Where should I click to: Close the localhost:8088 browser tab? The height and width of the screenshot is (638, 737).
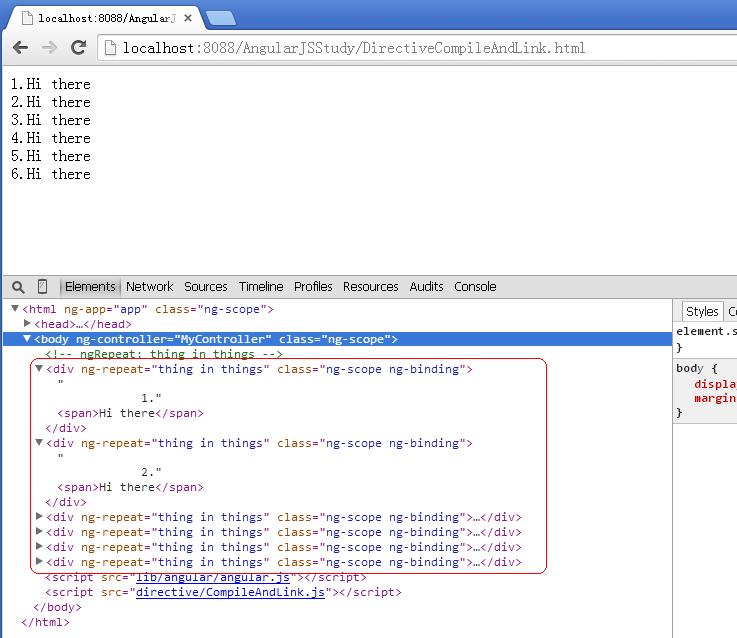click(x=188, y=18)
